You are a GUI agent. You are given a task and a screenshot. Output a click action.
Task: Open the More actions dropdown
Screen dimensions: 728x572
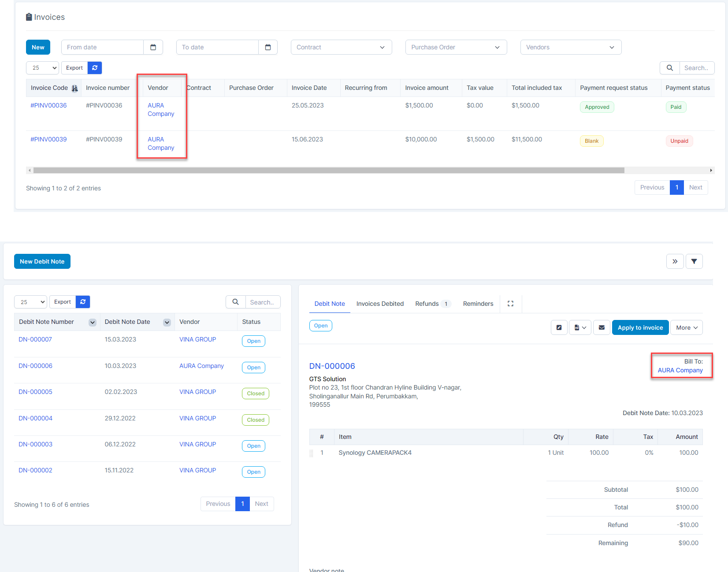686,327
